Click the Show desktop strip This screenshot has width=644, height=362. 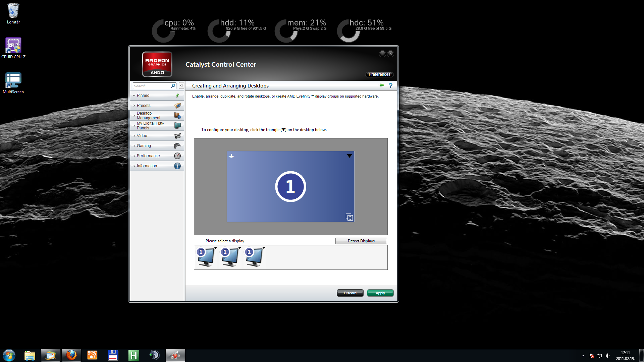641,355
